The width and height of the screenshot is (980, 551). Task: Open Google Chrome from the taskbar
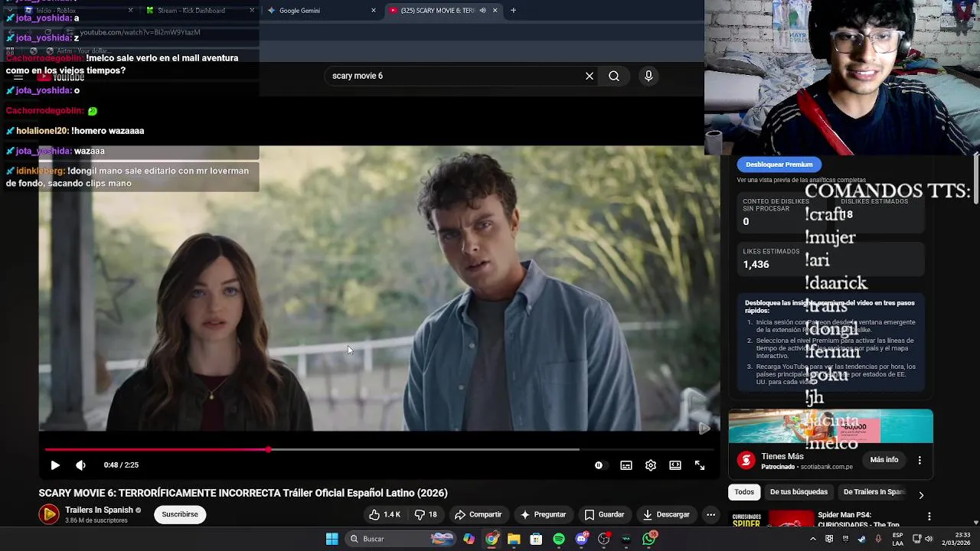(x=492, y=539)
